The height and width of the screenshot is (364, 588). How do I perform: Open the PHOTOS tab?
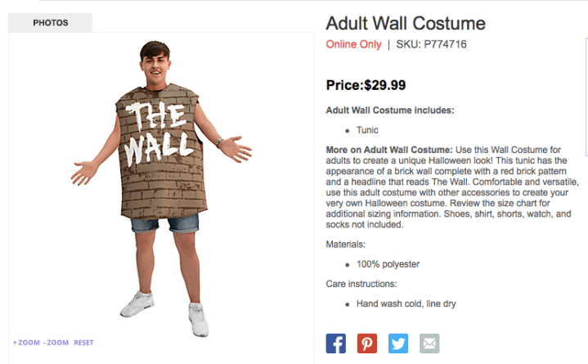pyautogui.click(x=50, y=23)
